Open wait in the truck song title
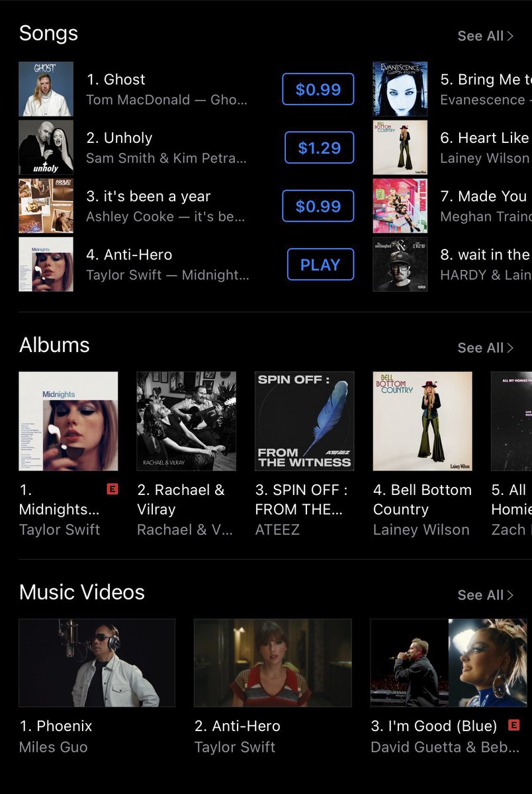Image resolution: width=532 pixels, height=794 pixels. (x=486, y=255)
